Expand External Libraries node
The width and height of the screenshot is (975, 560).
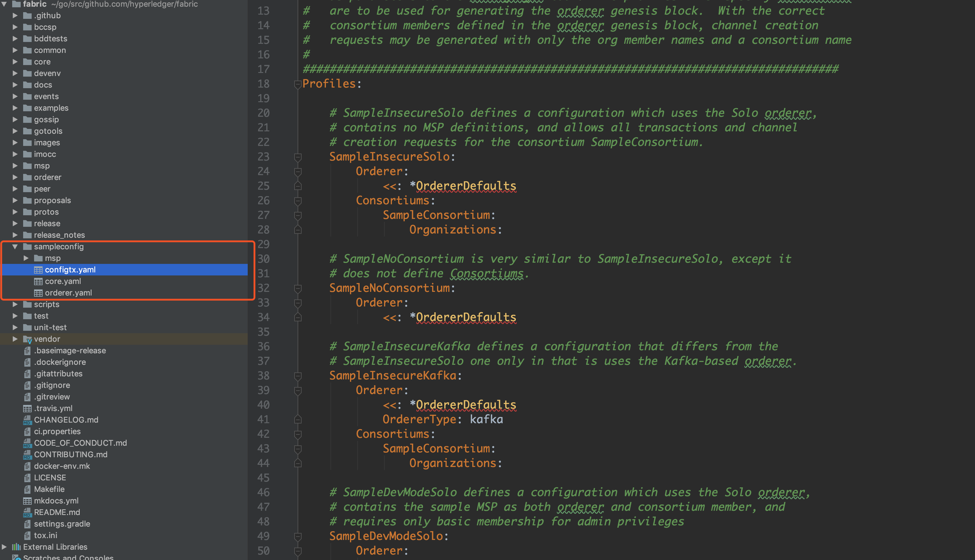tap(4, 547)
